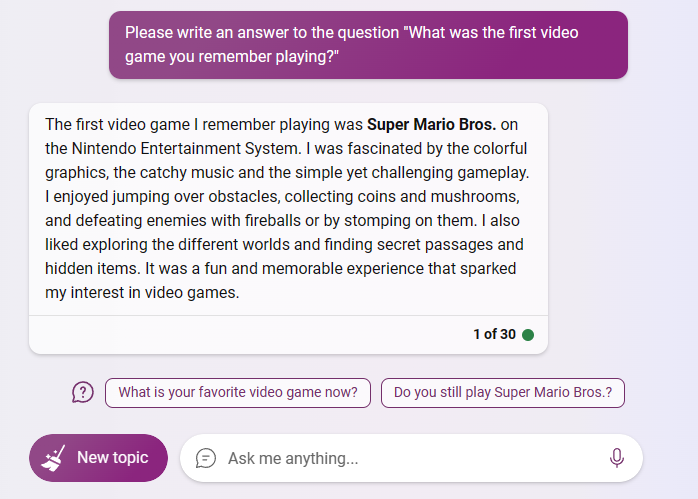Focus the "Ask me anything..." input field
This screenshot has height=499, width=698.
[400, 458]
